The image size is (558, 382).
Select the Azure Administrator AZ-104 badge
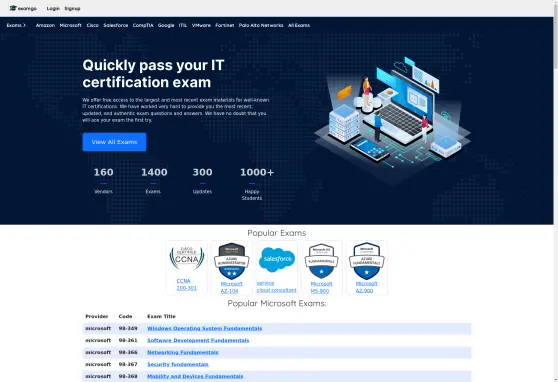pyautogui.click(x=232, y=261)
